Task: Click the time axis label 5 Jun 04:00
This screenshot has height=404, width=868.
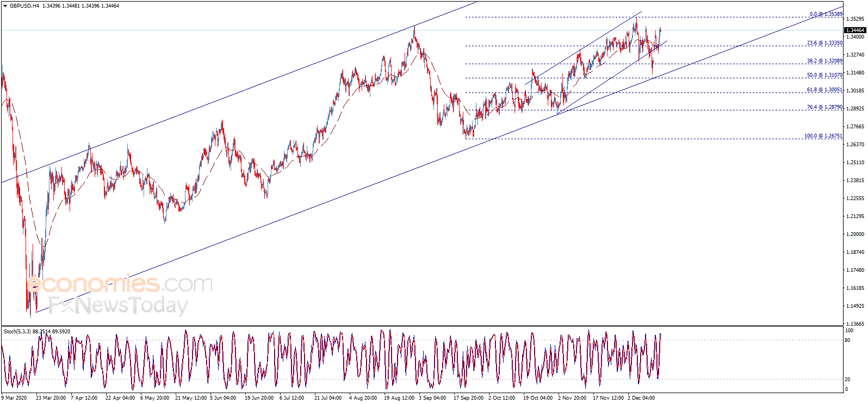Action: point(223,398)
